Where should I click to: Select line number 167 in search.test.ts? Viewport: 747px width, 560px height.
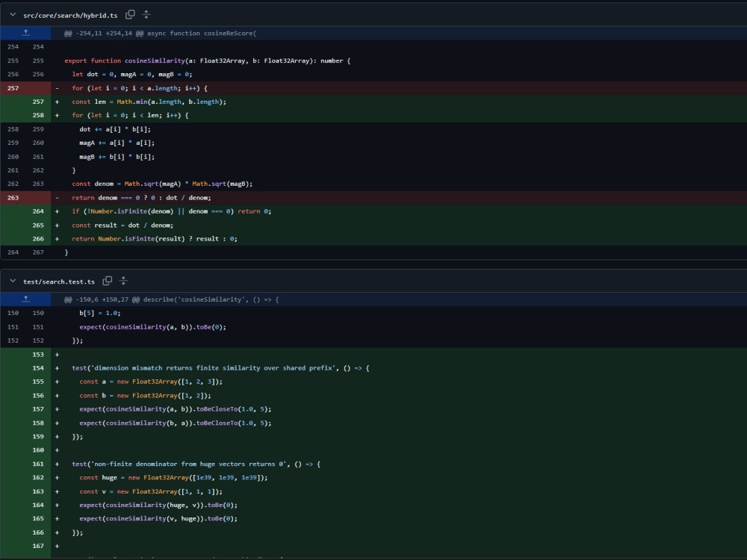(38, 547)
